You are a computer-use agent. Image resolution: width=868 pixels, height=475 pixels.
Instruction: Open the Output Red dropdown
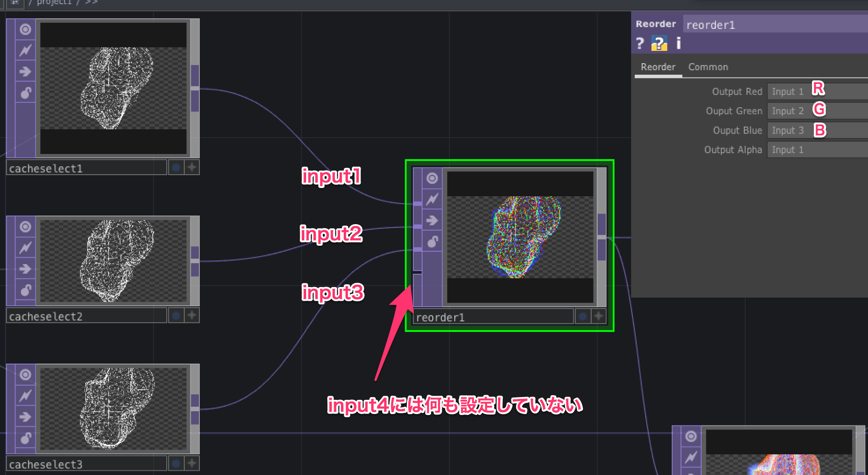[x=818, y=91]
